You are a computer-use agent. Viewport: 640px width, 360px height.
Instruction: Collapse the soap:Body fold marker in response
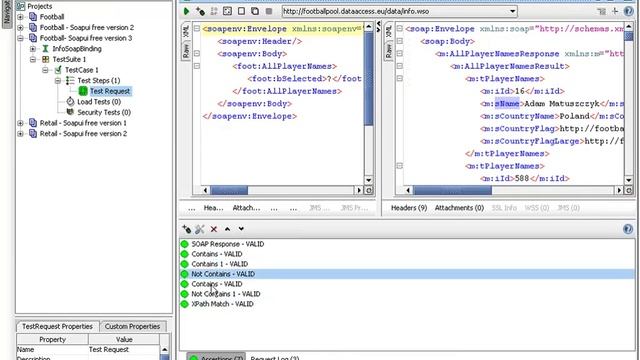click(400, 41)
